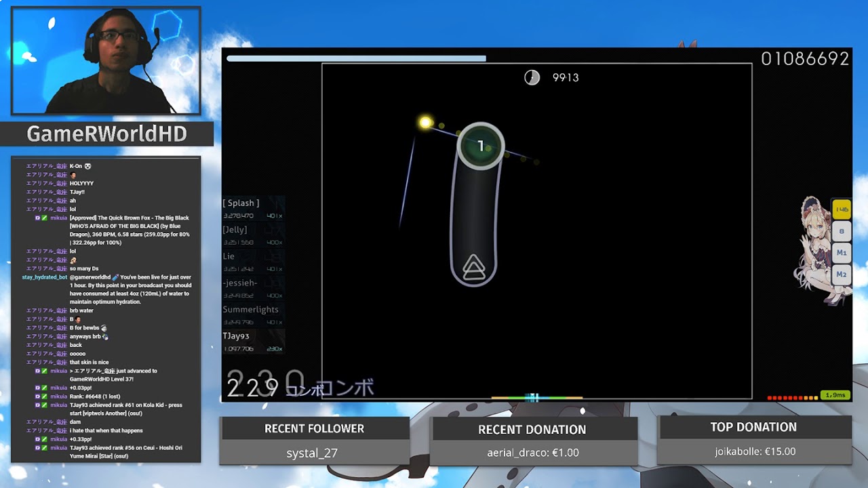Click the red-orange frame time meter dots
This screenshot has height=488, width=868.
pos(793,398)
